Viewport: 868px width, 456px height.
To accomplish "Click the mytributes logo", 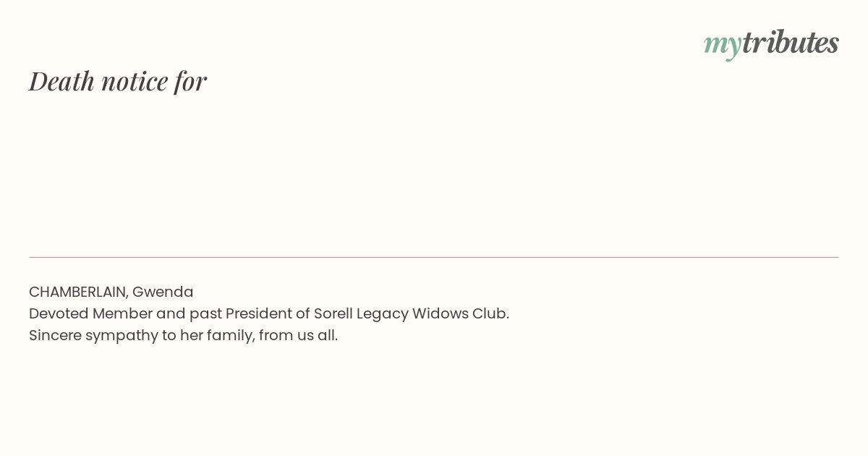I will (x=771, y=43).
